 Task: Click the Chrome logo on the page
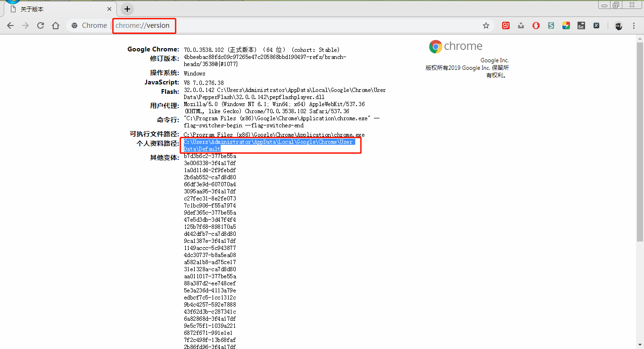[x=456, y=46]
